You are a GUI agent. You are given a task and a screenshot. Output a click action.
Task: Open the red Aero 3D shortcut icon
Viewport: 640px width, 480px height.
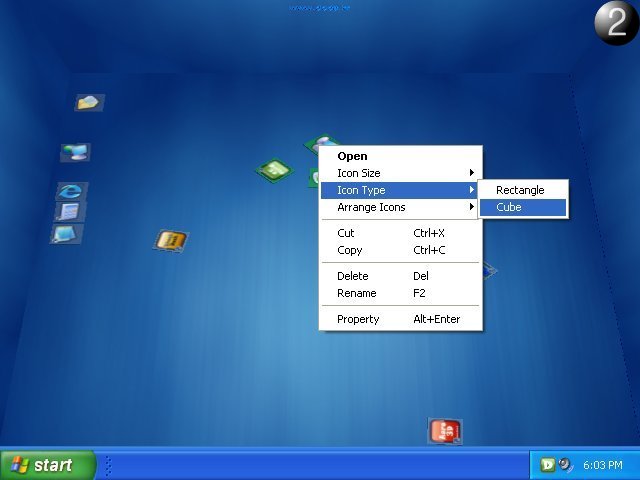click(x=445, y=431)
